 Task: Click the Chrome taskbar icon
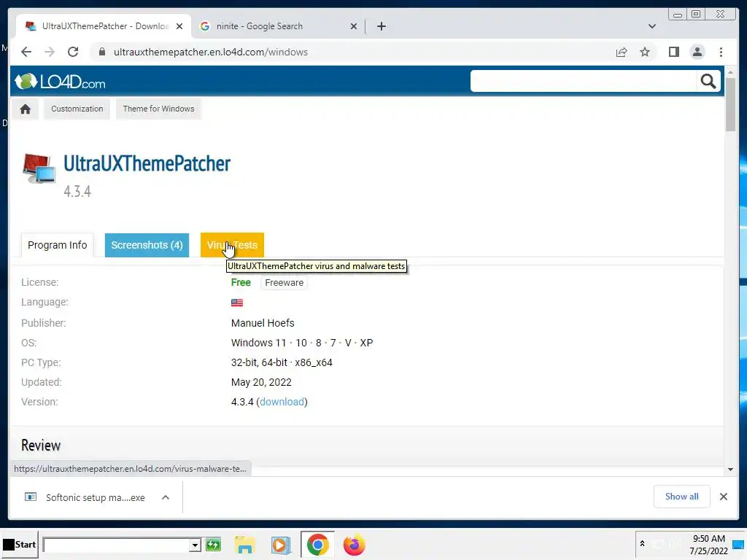(x=317, y=544)
